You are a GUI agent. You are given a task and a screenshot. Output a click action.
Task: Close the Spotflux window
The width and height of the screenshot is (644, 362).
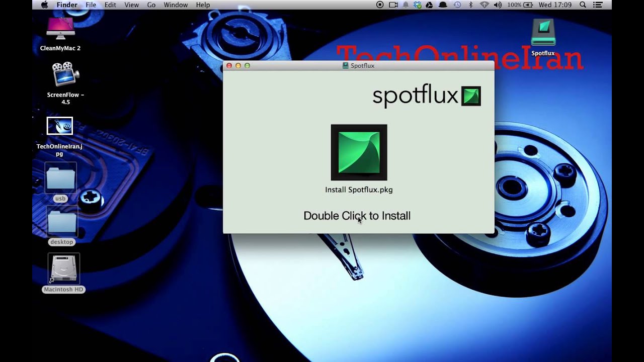(229, 65)
